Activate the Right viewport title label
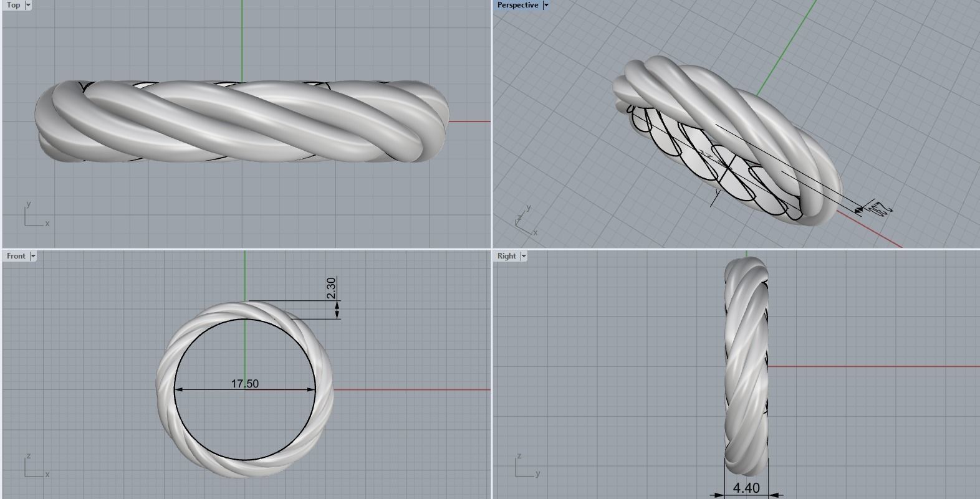The width and height of the screenshot is (980, 499). pyautogui.click(x=507, y=256)
